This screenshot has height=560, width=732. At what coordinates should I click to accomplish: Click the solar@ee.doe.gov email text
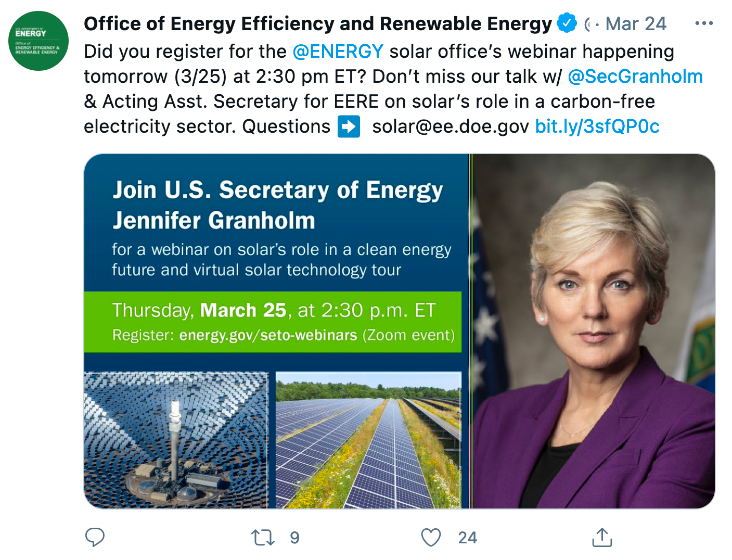(451, 126)
